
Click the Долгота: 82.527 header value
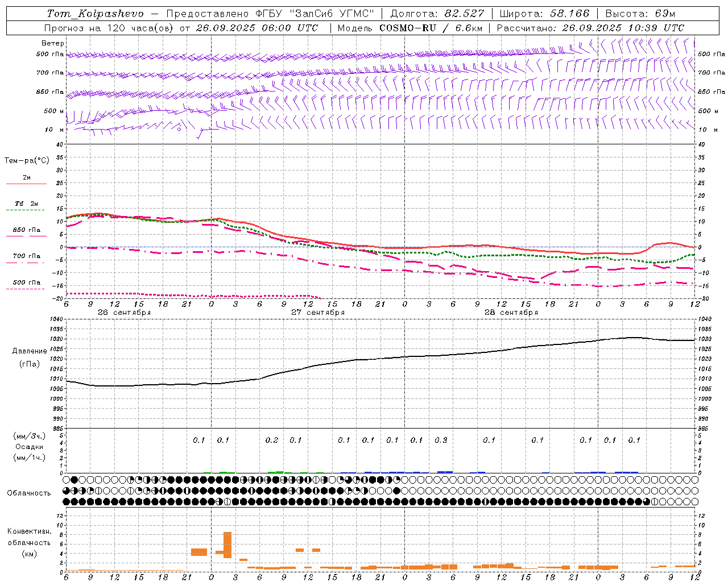tap(437, 14)
